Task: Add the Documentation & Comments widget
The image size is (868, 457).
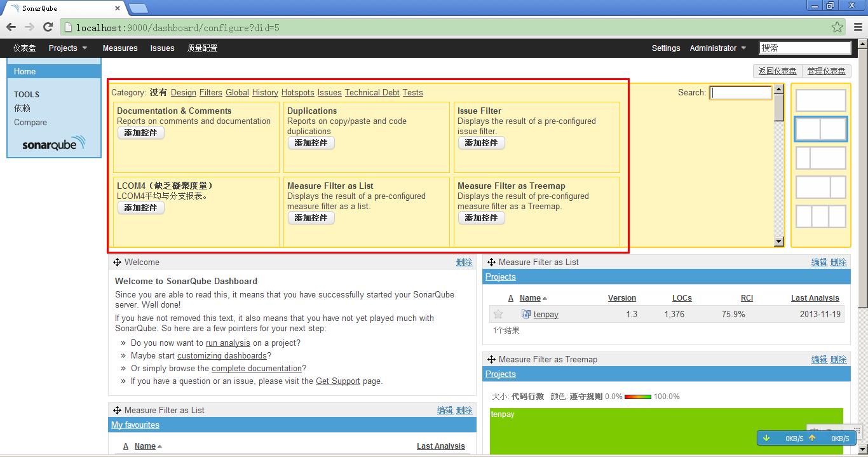Action: 141,133
